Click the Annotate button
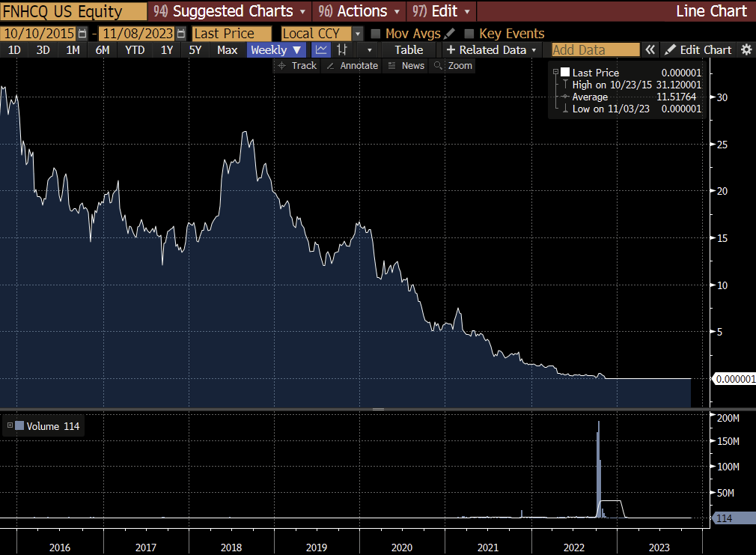756x555 pixels. click(x=353, y=66)
